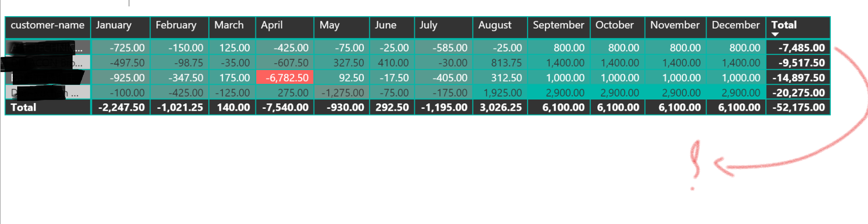Click the -7,540.00 April total cell
The width and height of the screenshot is (868, 224).
click(x=285, y=107)
